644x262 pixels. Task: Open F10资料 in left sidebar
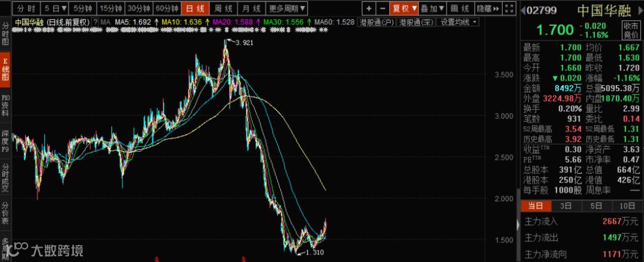(x=5, y=106)
